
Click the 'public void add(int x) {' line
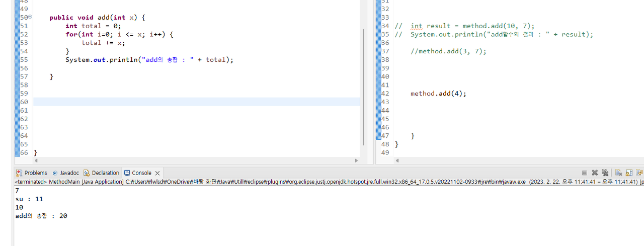pos(97,18)
